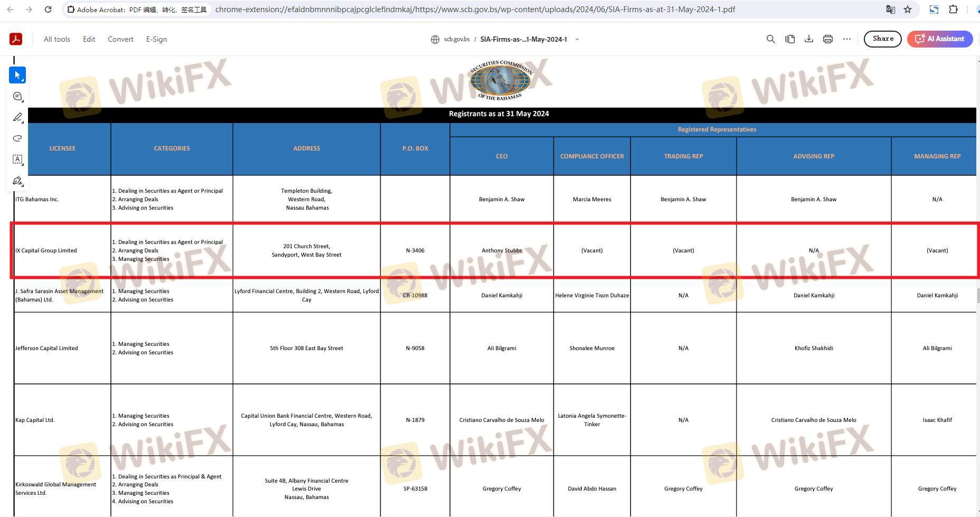Expand the file name dropdown chevron
The image size is (980, 517).
click(577, 39)
